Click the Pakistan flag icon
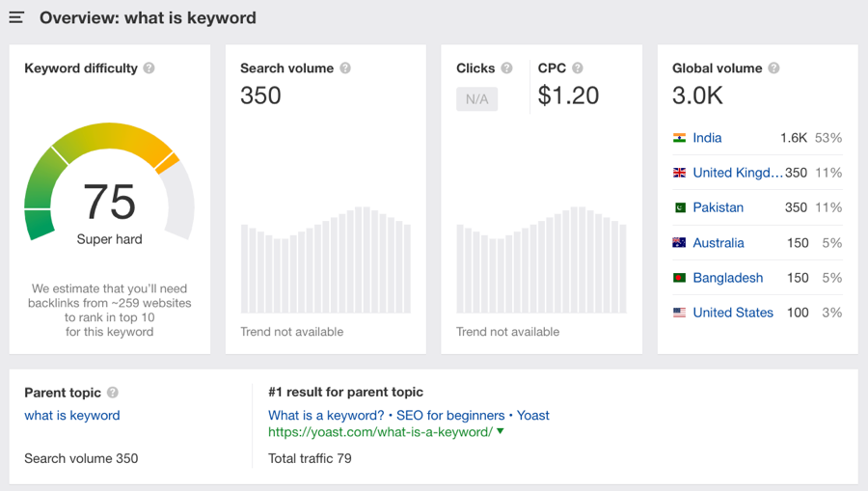Screen dimensions: 868x491 pos(680,207)
